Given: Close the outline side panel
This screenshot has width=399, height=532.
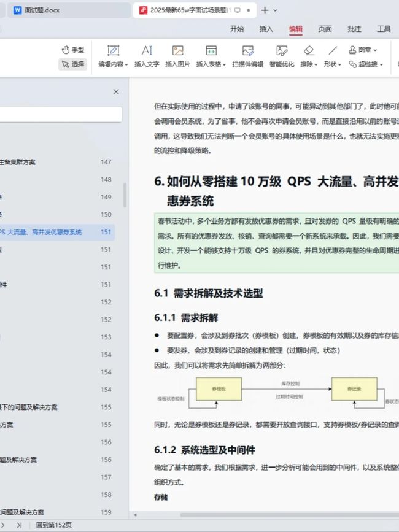Looking at the screenshot, I should [116, 91].
